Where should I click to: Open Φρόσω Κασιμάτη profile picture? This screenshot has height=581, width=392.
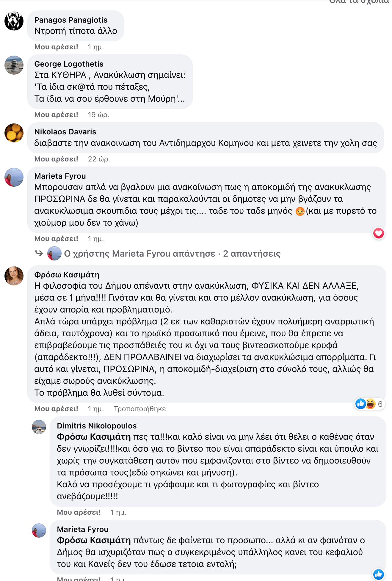(14, 276)
